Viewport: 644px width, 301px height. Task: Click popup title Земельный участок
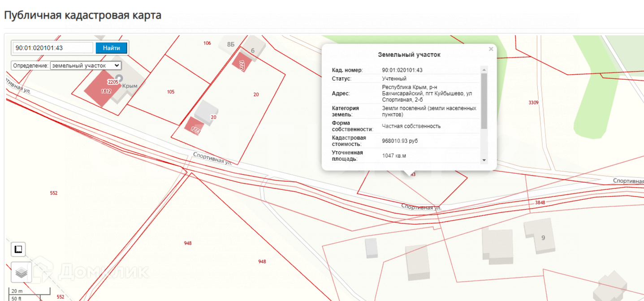[409, 55]
